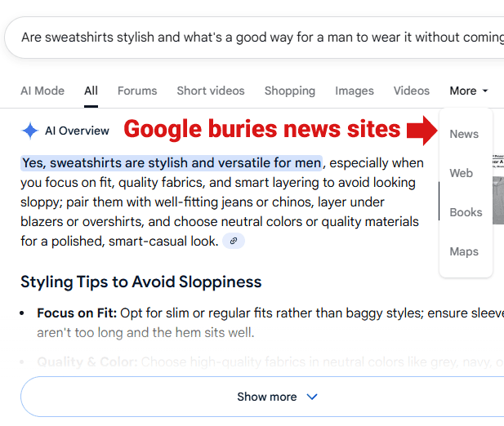Screen dimensions: 504x426
Task: Click the 'Styling Tips to Avoid Sloppiness' heading
Action: point(140,282)
